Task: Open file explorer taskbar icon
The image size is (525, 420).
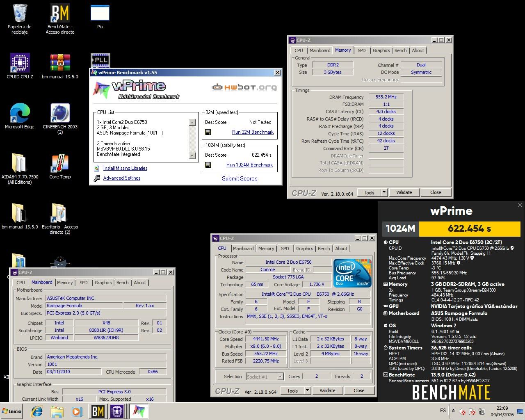Action: point(57,411)
